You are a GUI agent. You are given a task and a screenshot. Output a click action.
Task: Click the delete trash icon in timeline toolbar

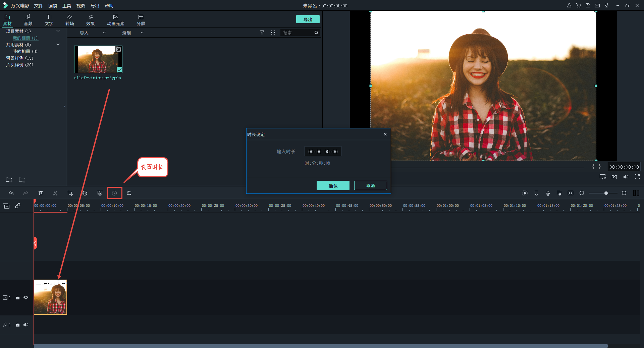coord(41,193)
